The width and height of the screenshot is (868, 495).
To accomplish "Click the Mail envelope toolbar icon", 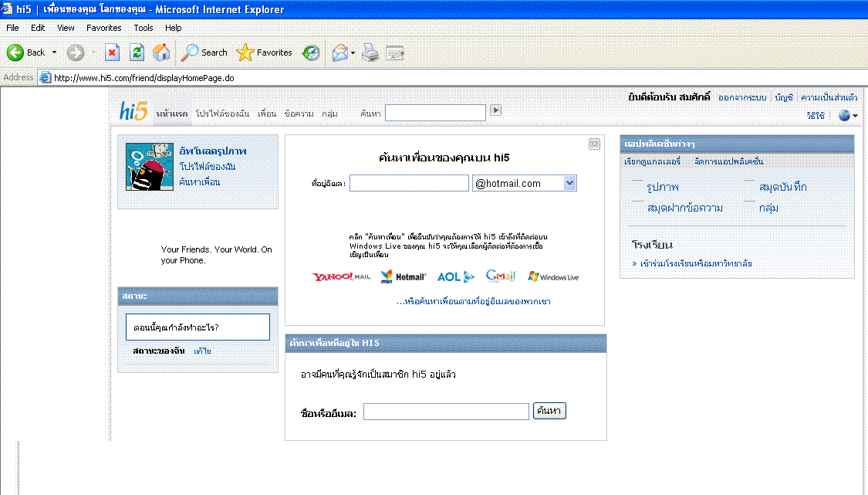I will click(340, 53).
